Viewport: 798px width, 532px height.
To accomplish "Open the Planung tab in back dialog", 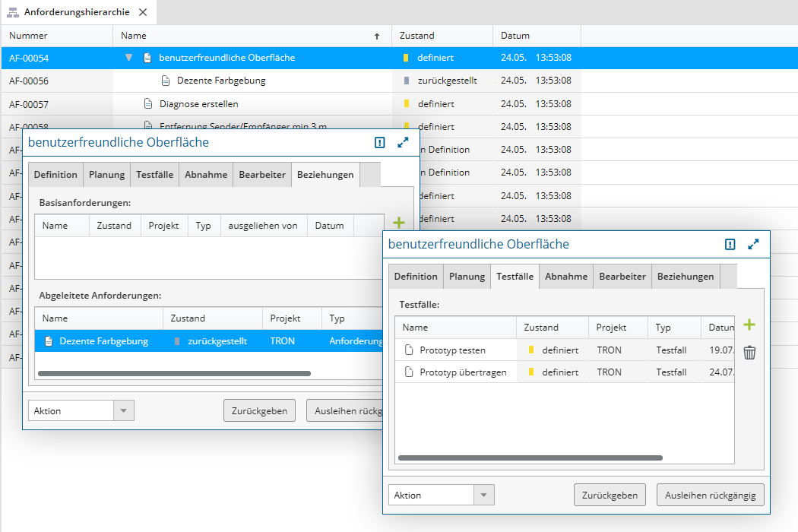I will pos(106,175).
